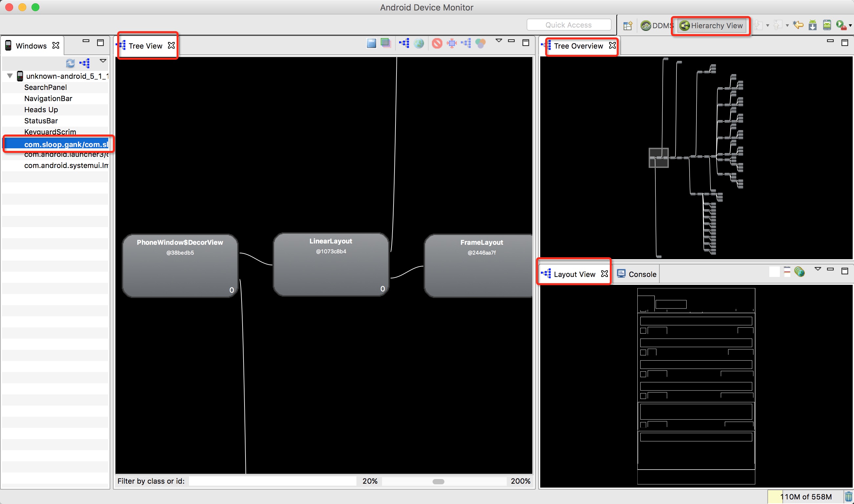Image resolution: width=854 pixels, height=504 pixels.
Task: Click the green run with toolbox icon
Action: pos(841,25)
